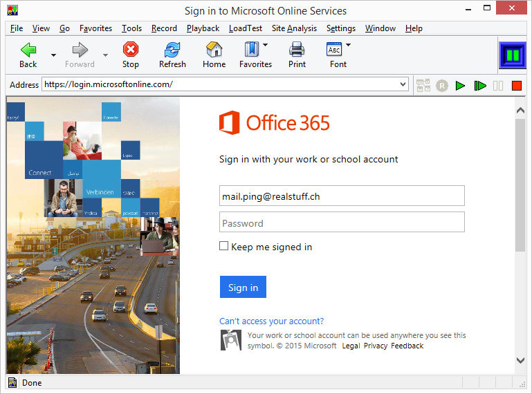The width and height of the screenshot is (532, 394).
Task: Open the Favorites toolbar icon
Action: [252, 50]
